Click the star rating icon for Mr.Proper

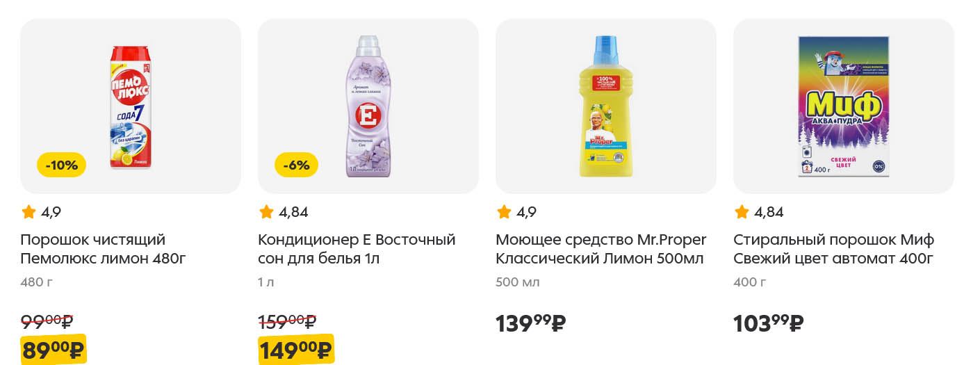[x=504, y=212]
